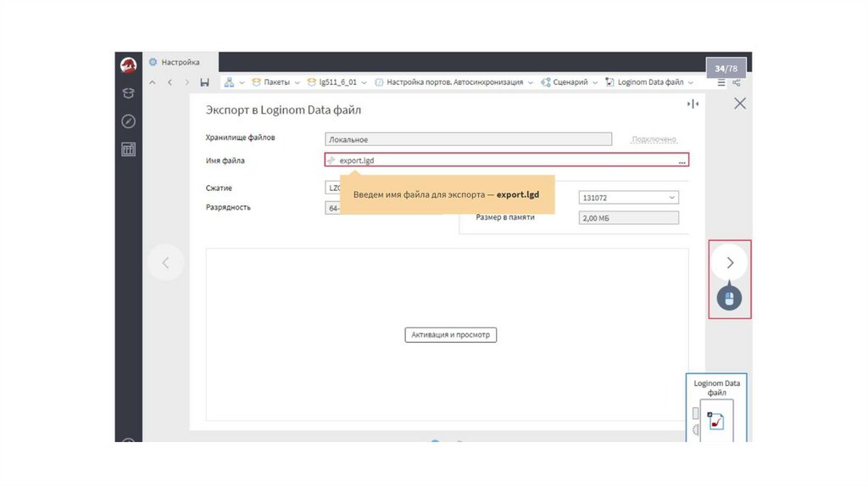
Task: Expand the Пакеты breadcrumb dropdown
Action: point(297,82)
